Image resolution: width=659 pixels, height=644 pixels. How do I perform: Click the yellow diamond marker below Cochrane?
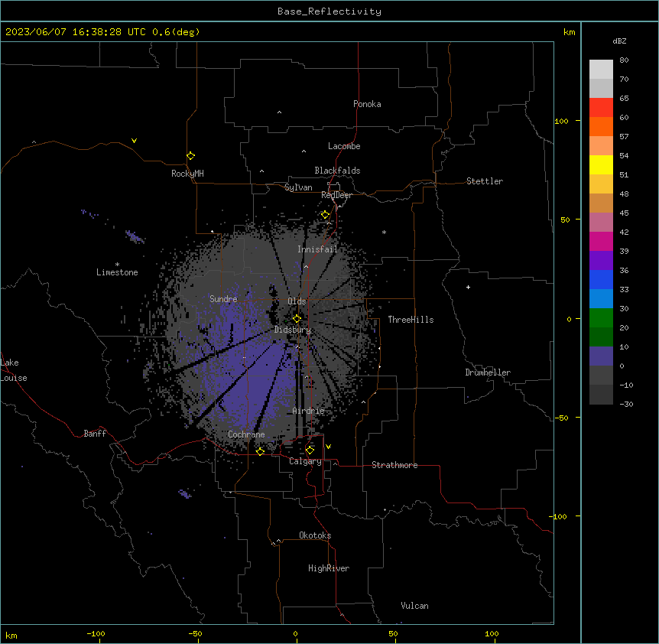click(x=260, y=451)
